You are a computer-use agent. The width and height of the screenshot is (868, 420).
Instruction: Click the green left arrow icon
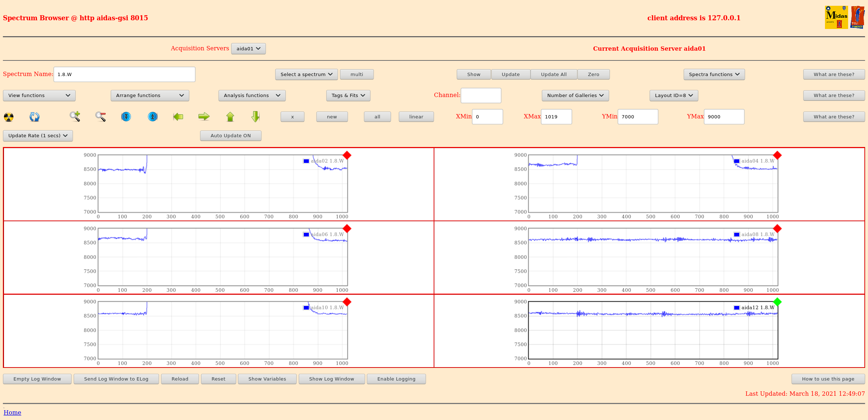[x=178, y=117]
